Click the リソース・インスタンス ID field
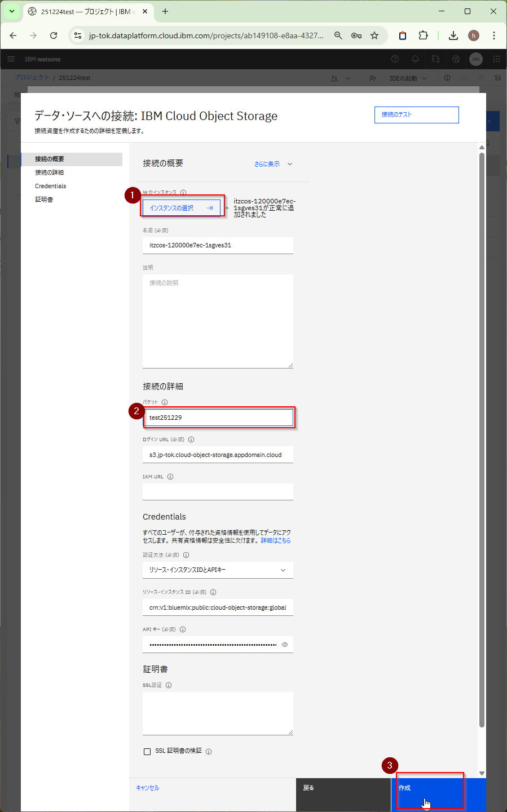Screen dimensions: 507x812 [x=218, y=607]
